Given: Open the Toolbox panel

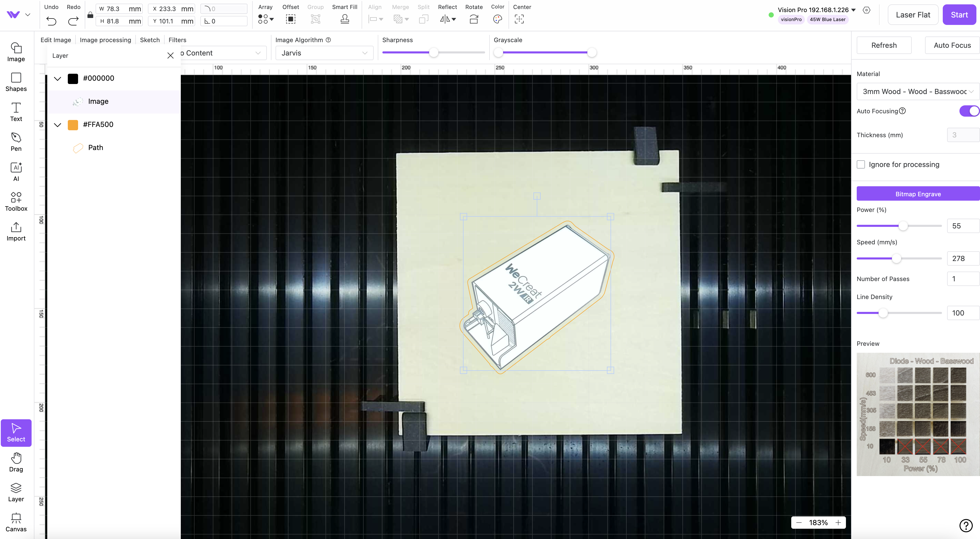Looking at the screenshot, I should (x=16, y=201).
